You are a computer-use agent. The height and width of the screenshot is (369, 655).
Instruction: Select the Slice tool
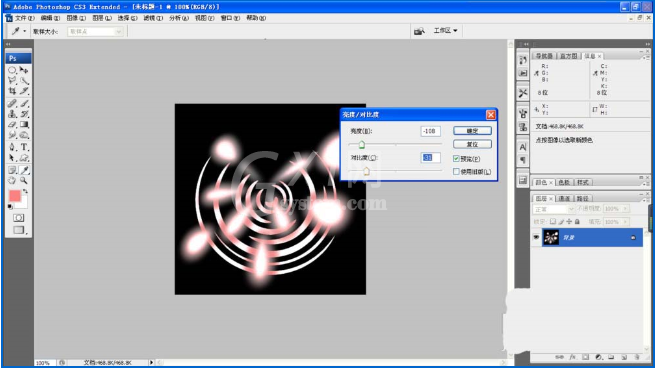(x=24, y=91)
